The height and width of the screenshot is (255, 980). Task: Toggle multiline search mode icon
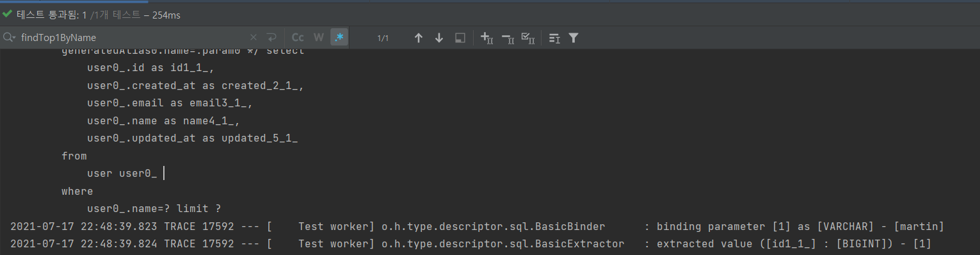tap(554, 38)
